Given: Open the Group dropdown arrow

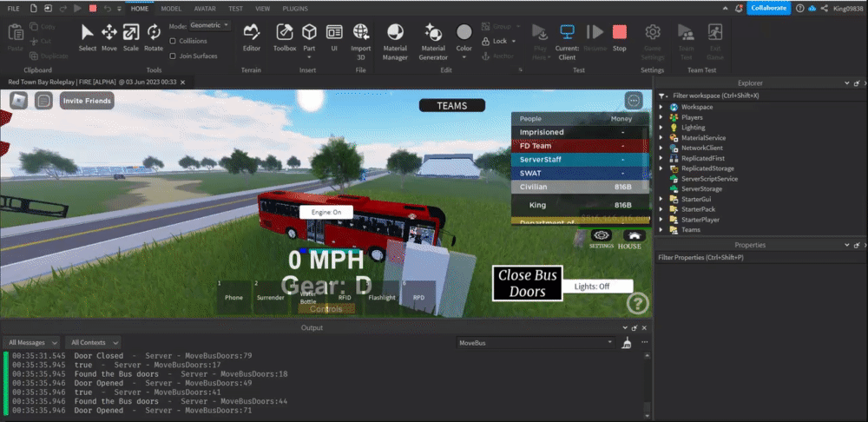Looking at the screenshot, I should pyautogui.click(x=519, y=26).
